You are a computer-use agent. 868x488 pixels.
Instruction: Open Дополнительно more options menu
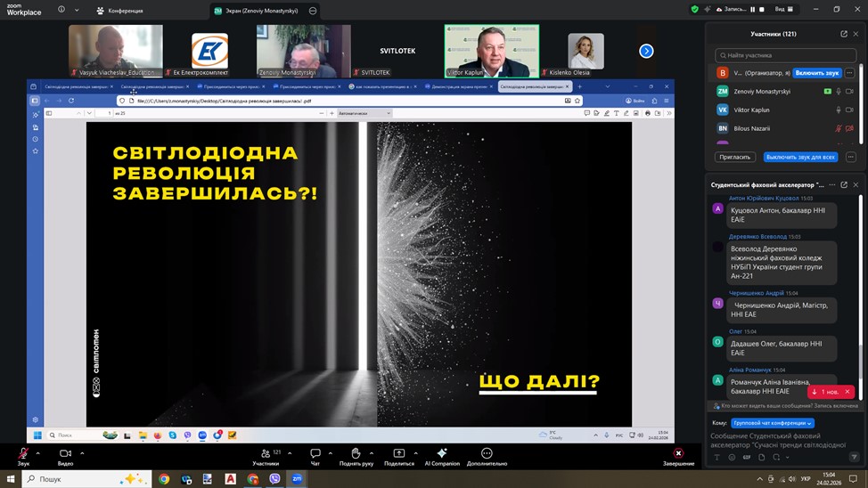click(x=487, y=457)
